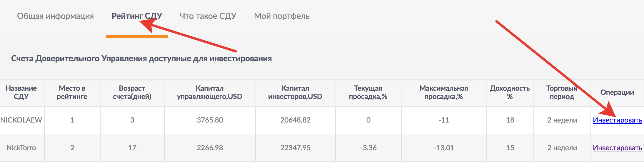
Task: Click Инвестировать link for NickTorro
Action: 617,148
